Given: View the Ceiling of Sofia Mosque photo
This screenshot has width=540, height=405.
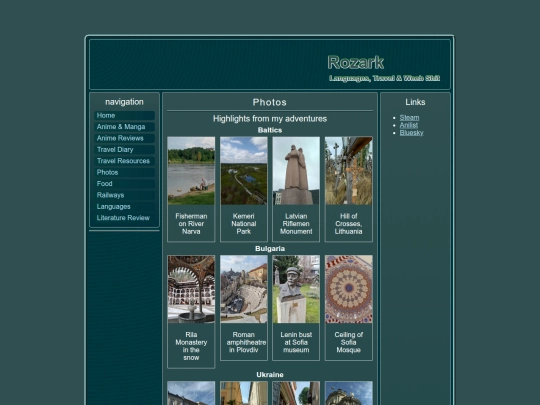Looking at the screenshot, I should (x=349, y=289).
